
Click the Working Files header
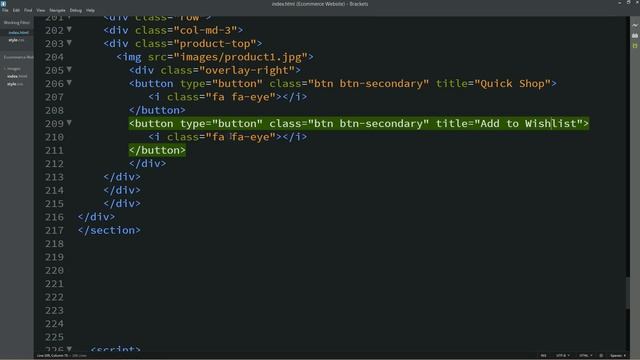[17, 23]
